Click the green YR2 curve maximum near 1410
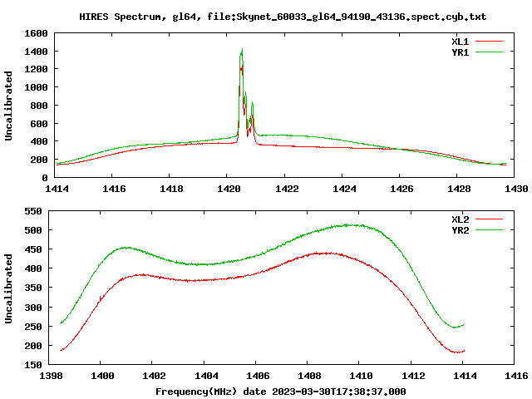The height and width of the screenshot is (399, 532). click(347, 224)
